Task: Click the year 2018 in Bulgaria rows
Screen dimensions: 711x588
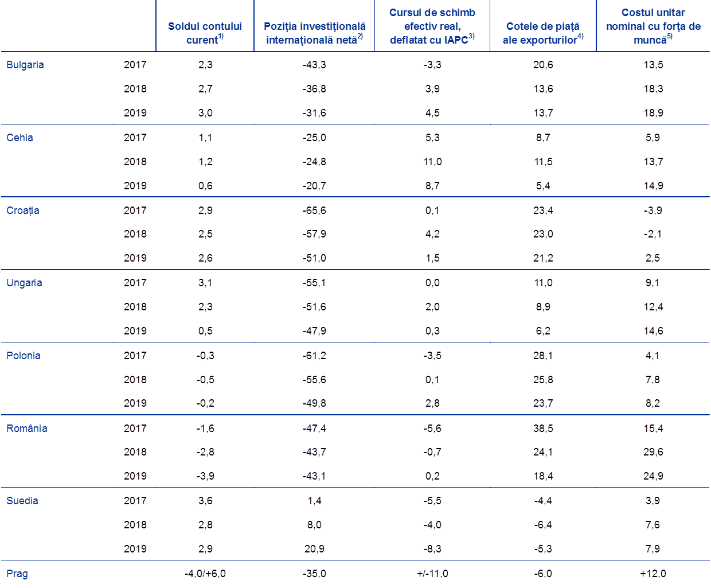Action: click(135, 89)
